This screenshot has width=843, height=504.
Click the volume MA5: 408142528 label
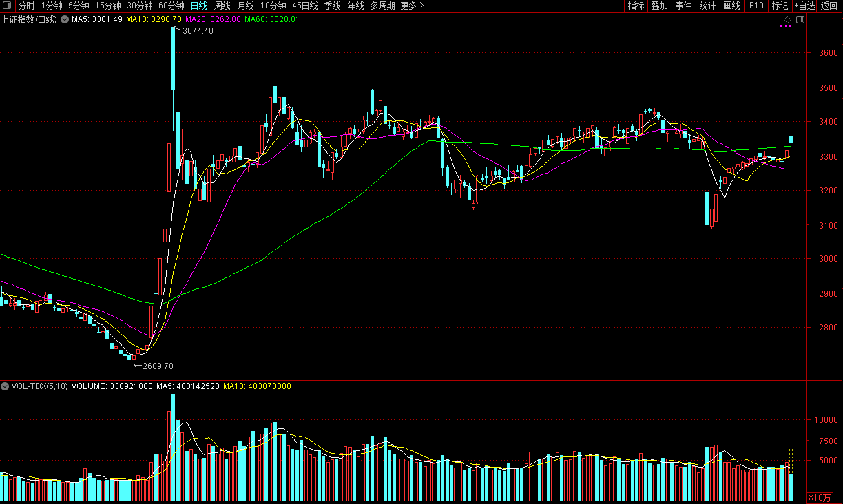(x=188, y=386)
